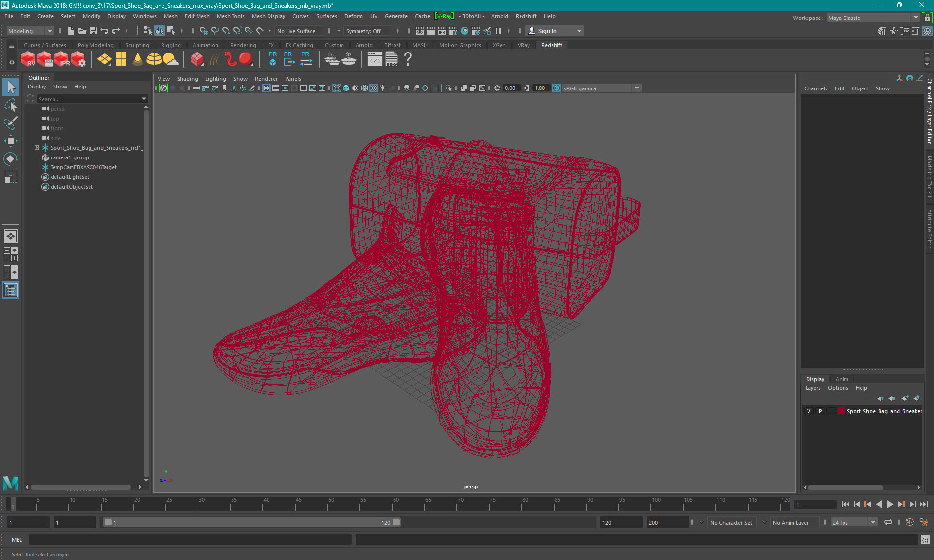The height and width of the screenshot is (560, 934).
Task: Redo the last action
Action: click(x=116, y=31)
